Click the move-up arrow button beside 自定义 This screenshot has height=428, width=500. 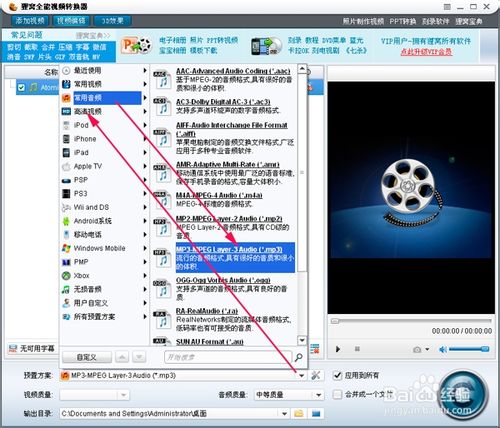[x=122, y=358]
